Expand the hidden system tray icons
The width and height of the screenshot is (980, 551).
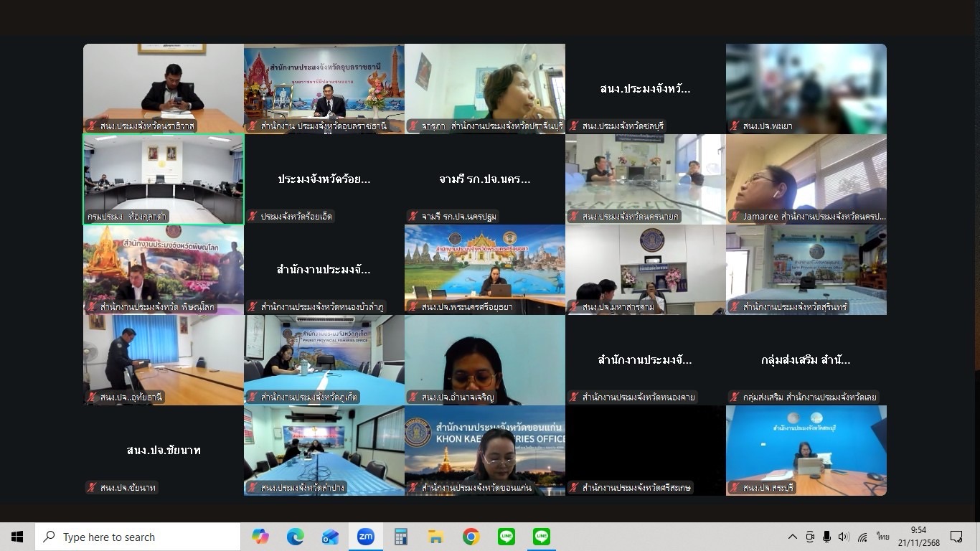(793, 537)
